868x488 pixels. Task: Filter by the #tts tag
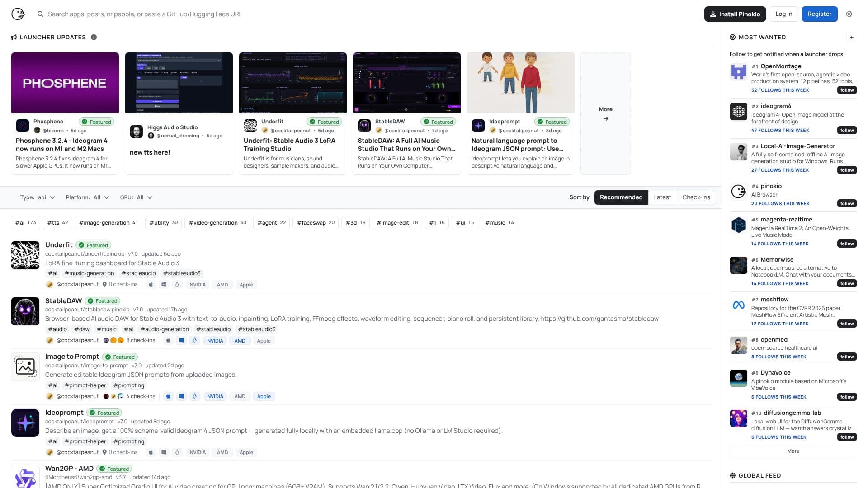pyautogui.click(x=57, y=222)
